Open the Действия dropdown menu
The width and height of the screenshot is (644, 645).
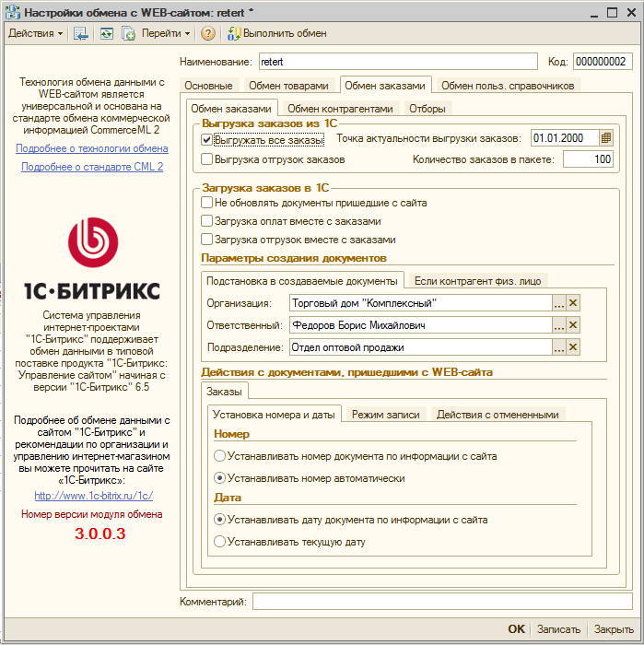(x=36, y=33)
